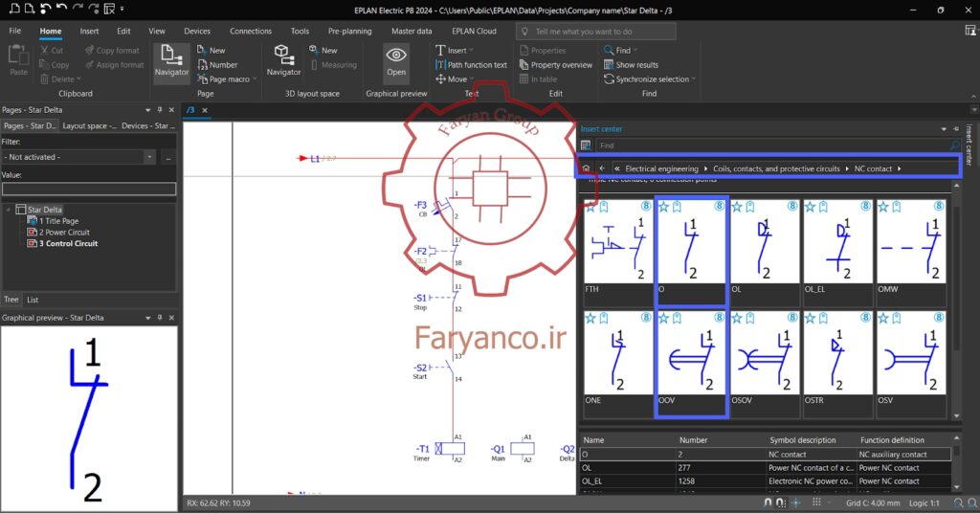The image size is (980, 513).
Task: Open Pages panel options dropdown arrow
Action: coord(148,109)
